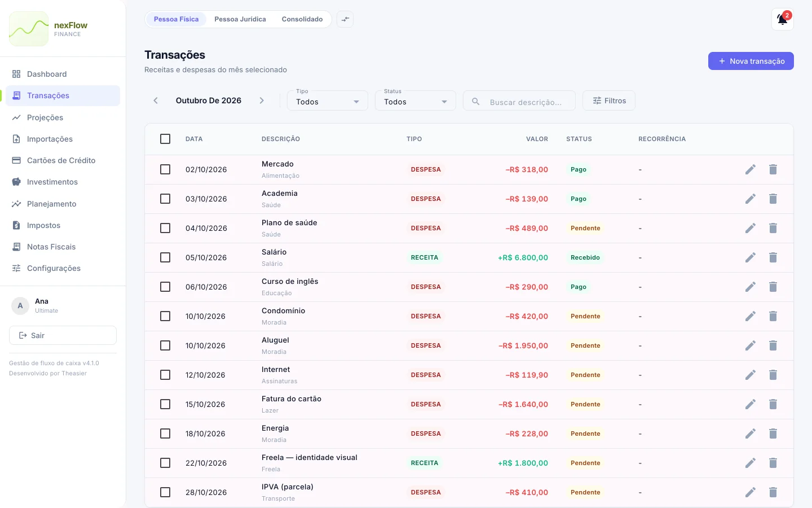Check the Mercado row checkbox
This screenshot has height=508, width=812.
pos(165,169)
